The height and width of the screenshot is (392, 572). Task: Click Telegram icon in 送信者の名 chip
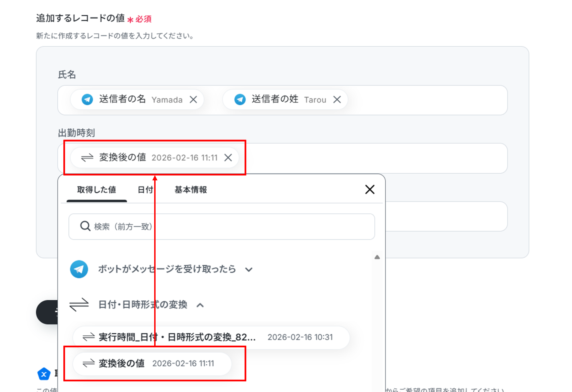click(87, 100)
